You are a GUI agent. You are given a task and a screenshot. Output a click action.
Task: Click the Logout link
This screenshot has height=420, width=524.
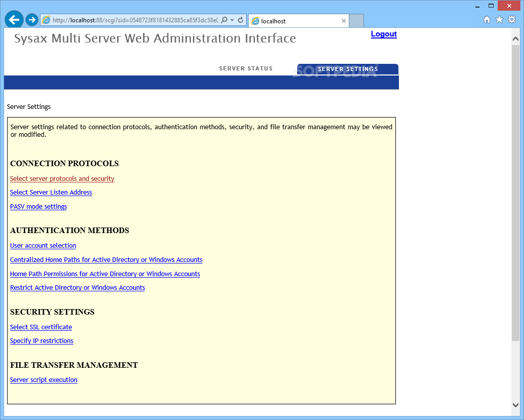(x=384, y=34)
